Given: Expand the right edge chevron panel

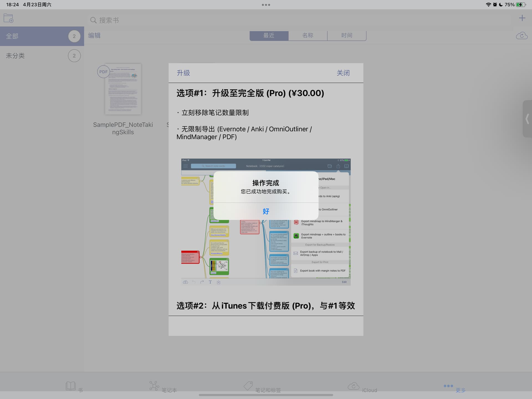Looking at the screenshot, I should click(x=527, y=119).
